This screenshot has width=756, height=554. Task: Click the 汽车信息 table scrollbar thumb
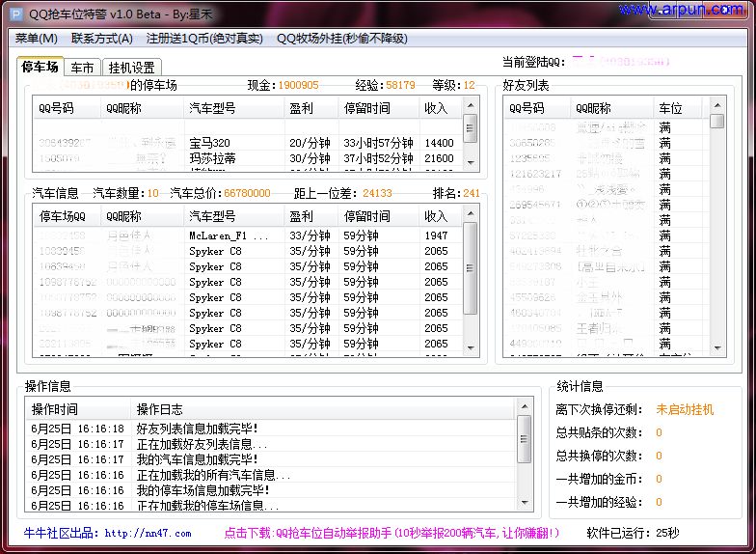(x=471, y=268)
